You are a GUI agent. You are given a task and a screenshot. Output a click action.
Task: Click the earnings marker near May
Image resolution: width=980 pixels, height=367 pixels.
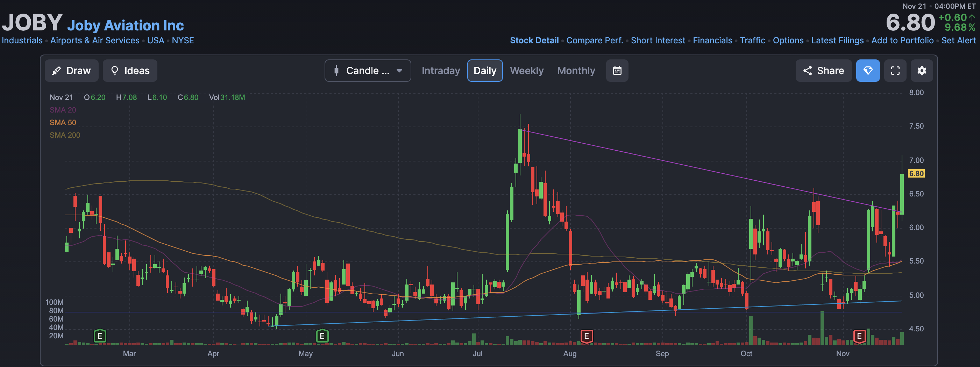[322, 336]
